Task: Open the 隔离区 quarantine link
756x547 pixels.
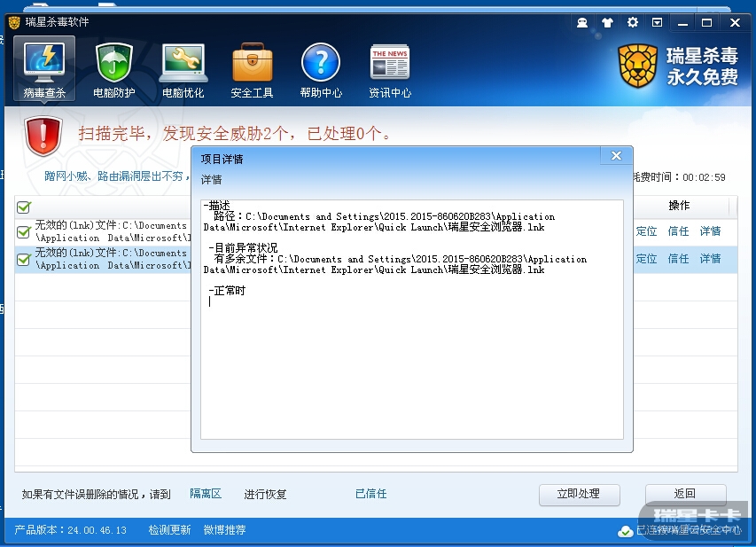Action: click(x=206, y=494)
